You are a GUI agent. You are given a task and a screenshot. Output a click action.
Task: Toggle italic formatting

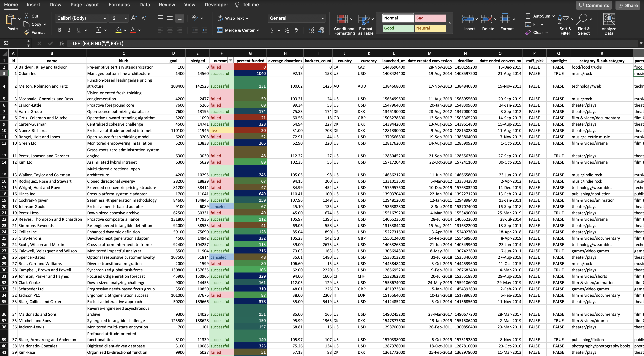click(x=69, y=30)
